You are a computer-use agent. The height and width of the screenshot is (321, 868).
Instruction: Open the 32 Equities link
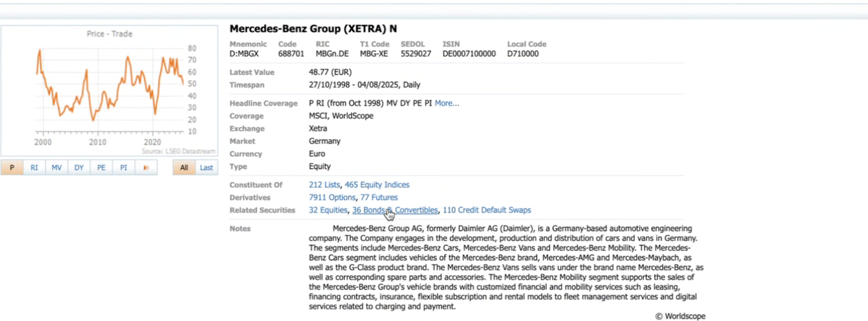click(x=328, y=210)
